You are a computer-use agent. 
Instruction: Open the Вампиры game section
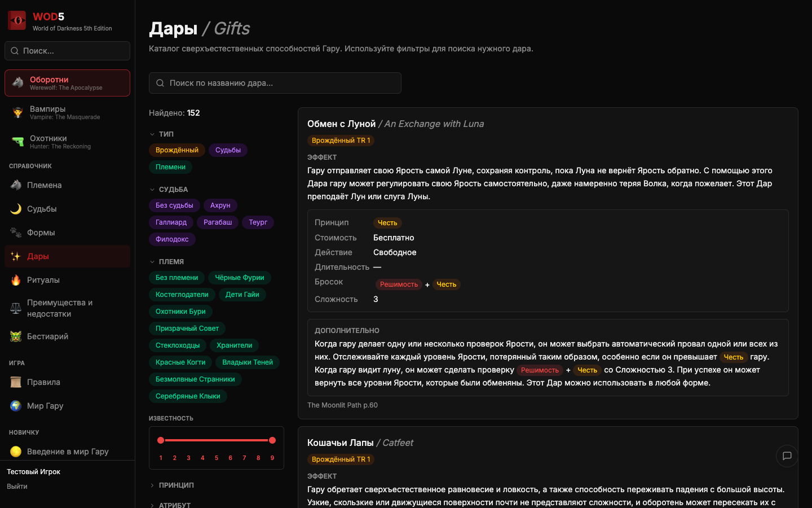67,112
